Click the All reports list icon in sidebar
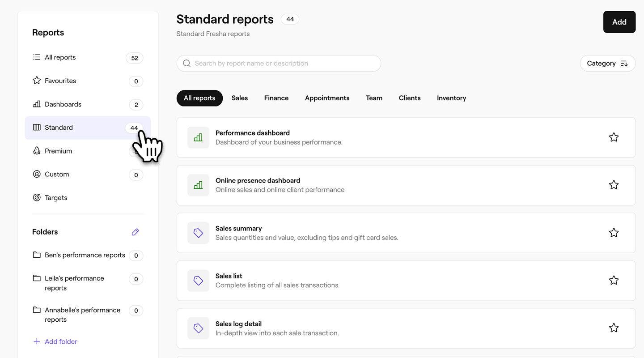The height and width of the screenshot is (358, 644). coord(37,57)
